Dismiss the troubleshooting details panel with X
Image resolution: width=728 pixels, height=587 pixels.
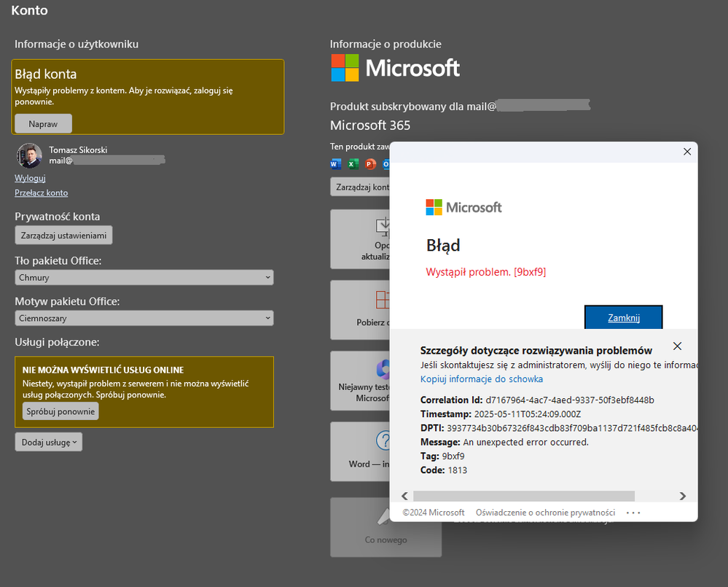[678, 346]
